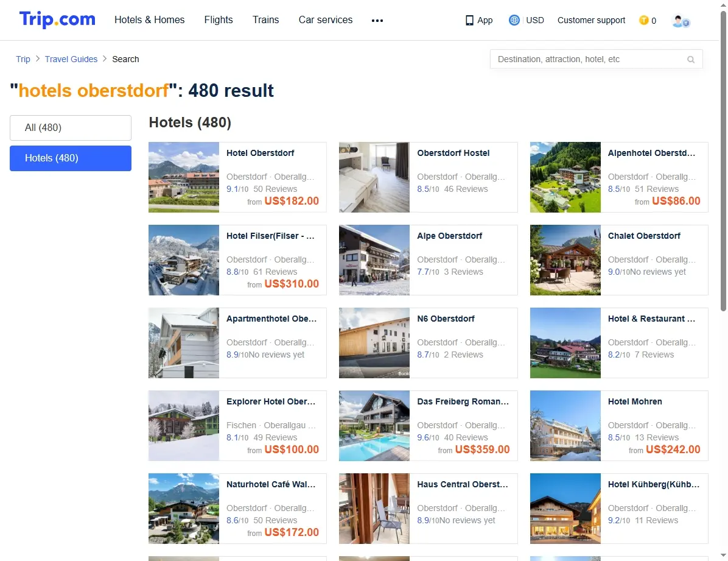Open Alpenhotel Oberstdorf listing title
Screen dimensions: 728x561
pyautogui.click(x=651, y=153)
